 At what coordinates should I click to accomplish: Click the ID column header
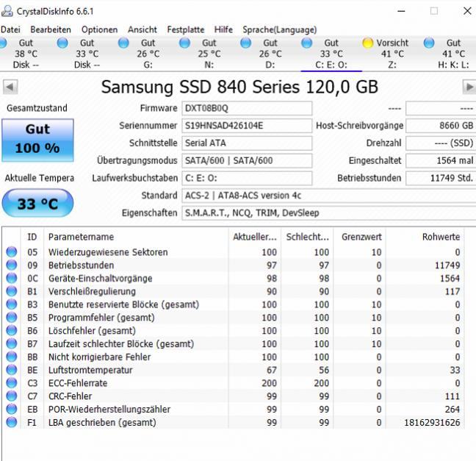[x=32, y=237]
